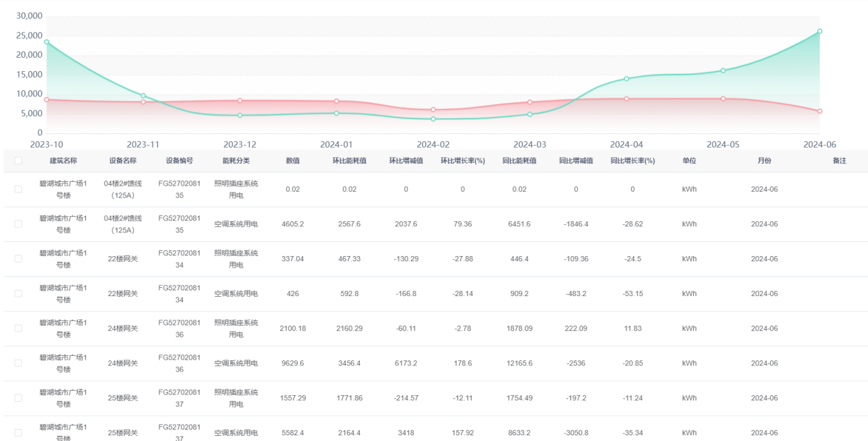The height and width of the screenshot is (441, 868).
Task: Select the growth rate cell 79.36
Action: click(x=463, y=224)
